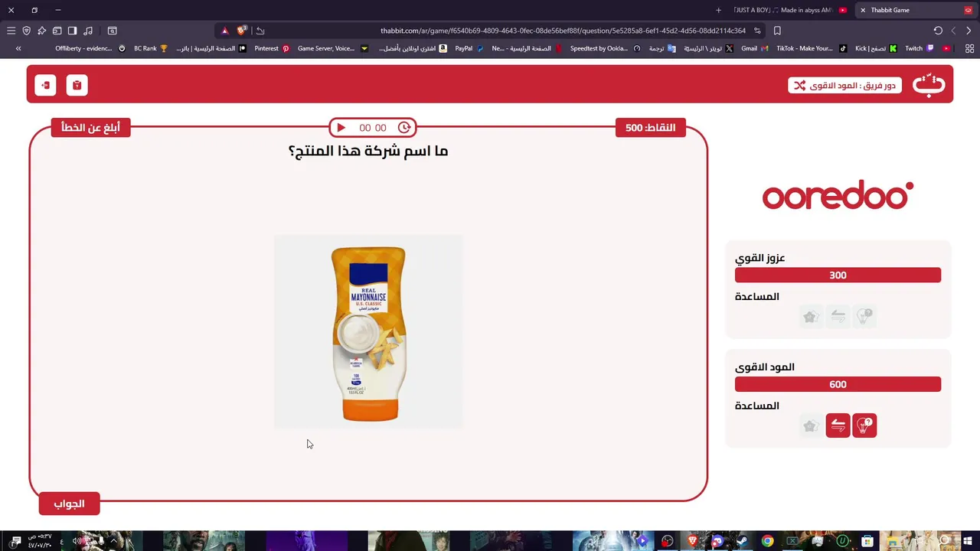The width and height of the screenshot is (980, 551).
Task: Reset the timer with the clock icon
Action: click(x=404, y=128)
